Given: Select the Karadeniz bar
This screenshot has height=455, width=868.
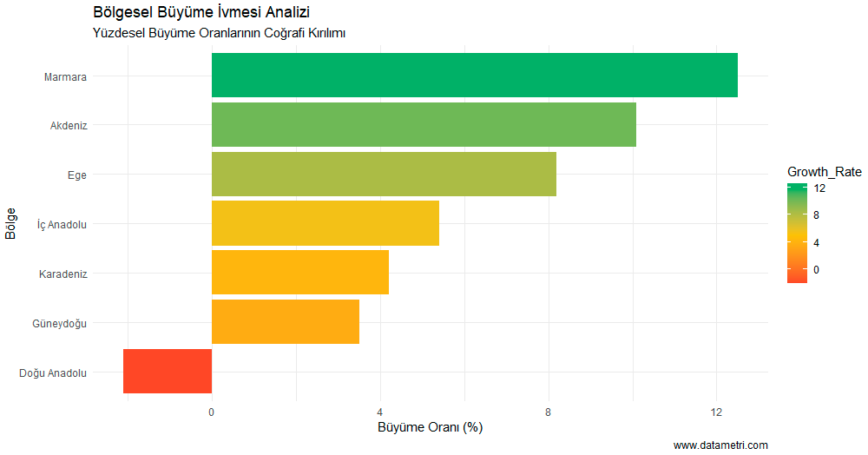Looking at the screenshot, I should click(x=299, y=273).
